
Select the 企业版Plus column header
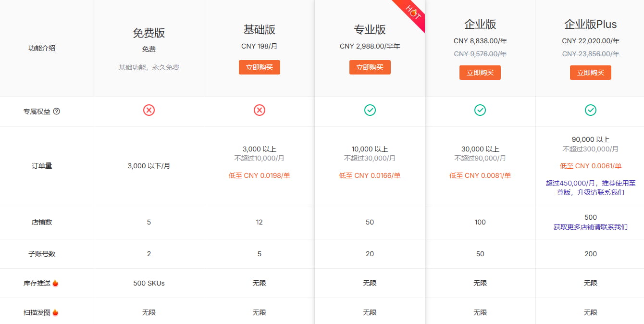590,25
